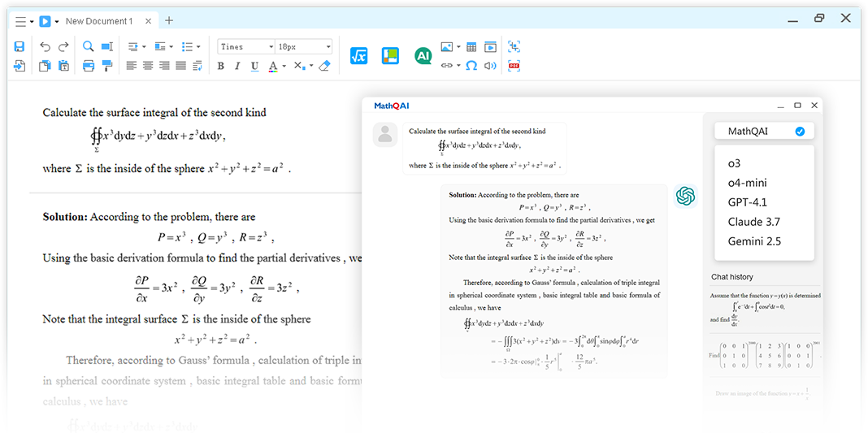Click the user avatar in MathQAI chat
The width and height of the screenshot is (868, 433).
point(385,134)
